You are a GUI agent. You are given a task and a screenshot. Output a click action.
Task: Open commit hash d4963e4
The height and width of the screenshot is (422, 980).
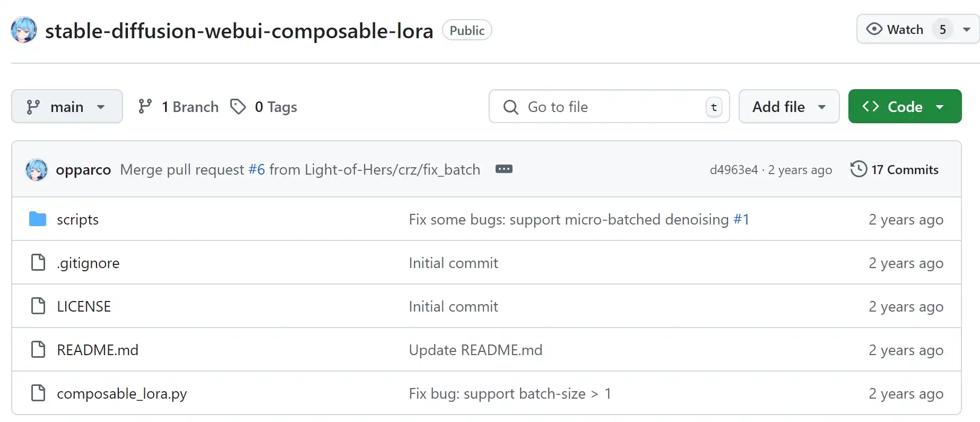point(734,170)
